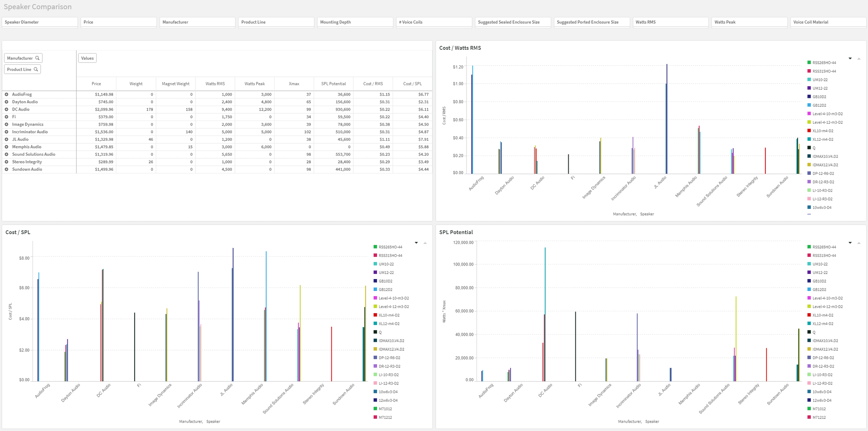Open Suggested Sealed Enclosure Size filter
868x431 pixels.
513,22
